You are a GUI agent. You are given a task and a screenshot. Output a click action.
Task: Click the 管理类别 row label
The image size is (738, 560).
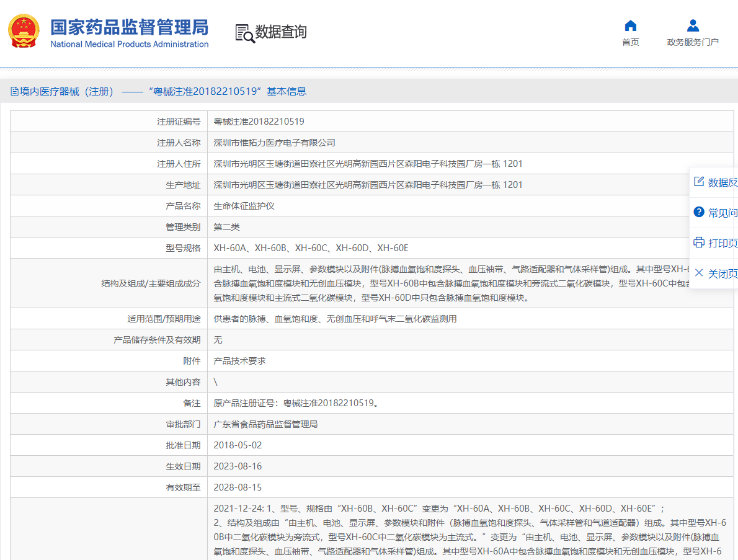183,228
